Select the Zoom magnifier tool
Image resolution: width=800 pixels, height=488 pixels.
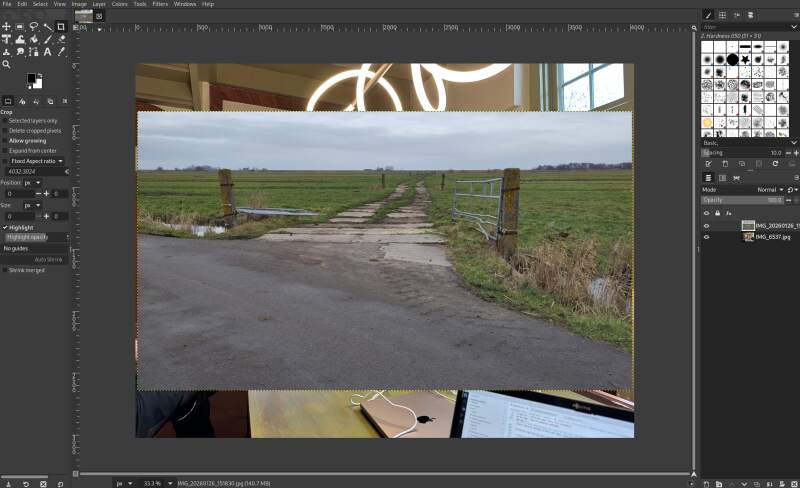[6, 64]
